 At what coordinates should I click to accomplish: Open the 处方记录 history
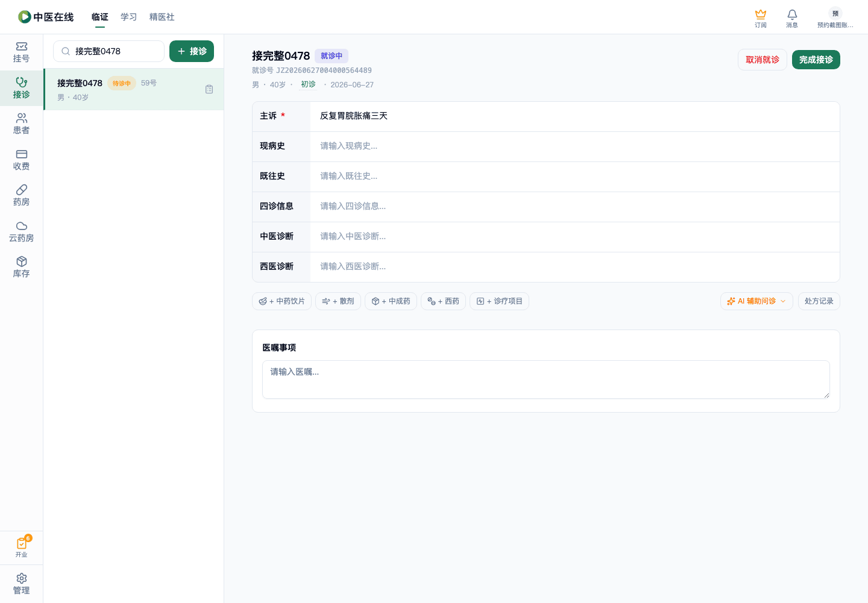point(819,301)
